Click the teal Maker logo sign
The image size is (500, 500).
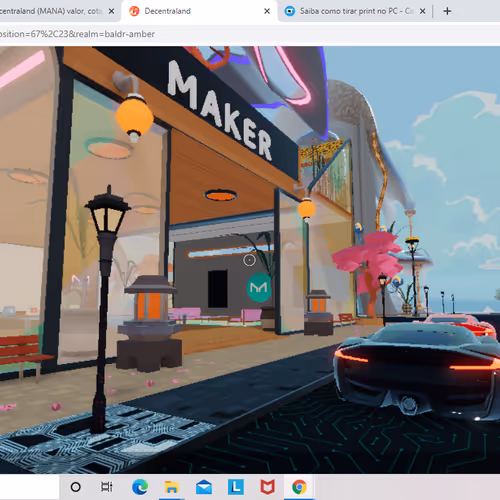coord(259,287)
